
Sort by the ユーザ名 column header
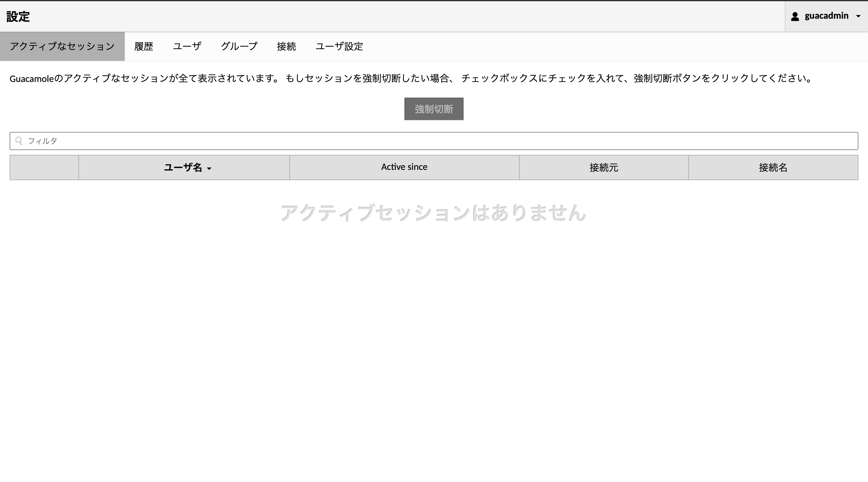pos(184,167)
